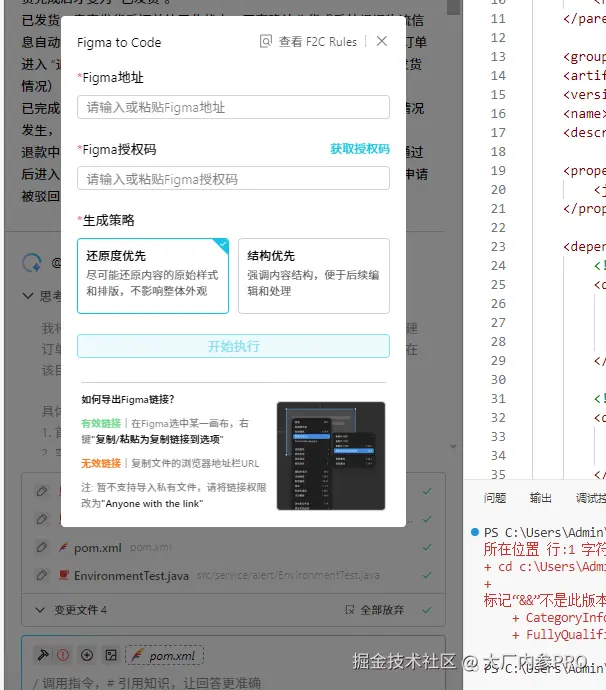The height and width of the screenshot is (690, 606).
Task: Click line number 13 in the editor gutter
Action: point(498,57)
